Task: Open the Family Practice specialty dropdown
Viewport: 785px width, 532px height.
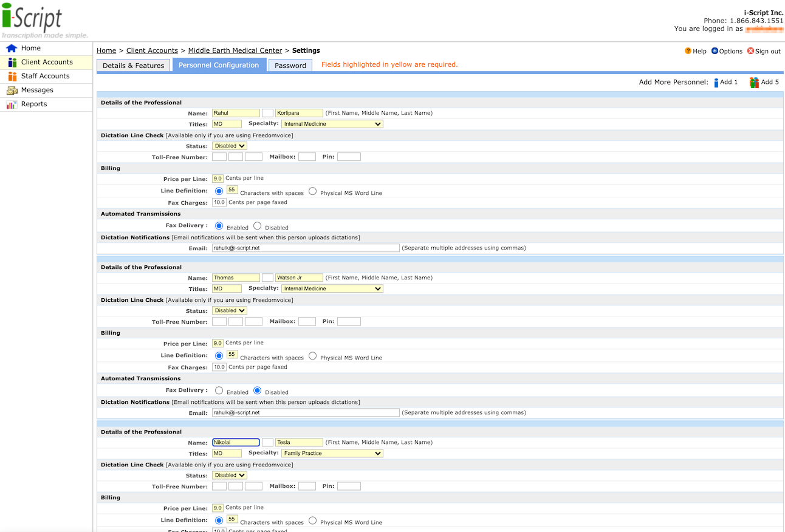Action: coord(332,453)
